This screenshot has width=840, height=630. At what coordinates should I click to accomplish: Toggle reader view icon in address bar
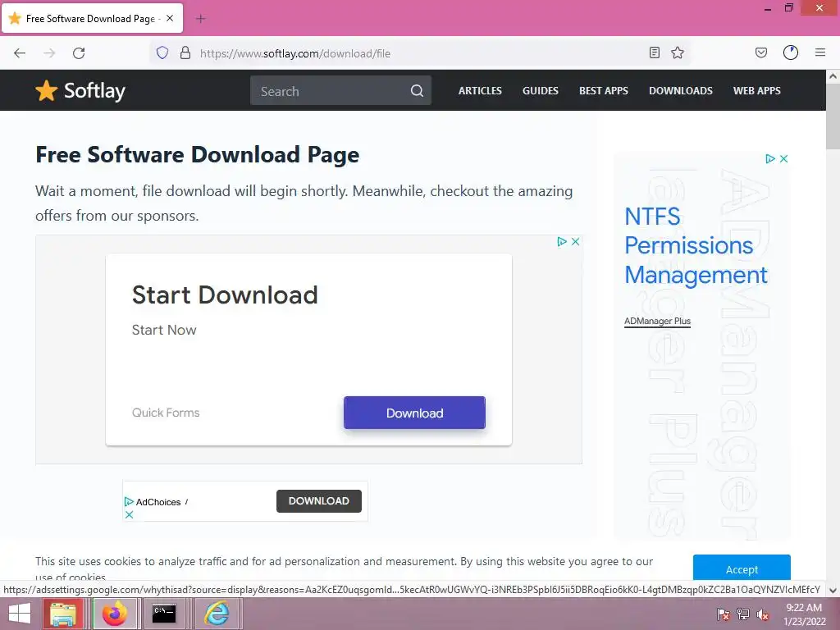click(654, 52)
